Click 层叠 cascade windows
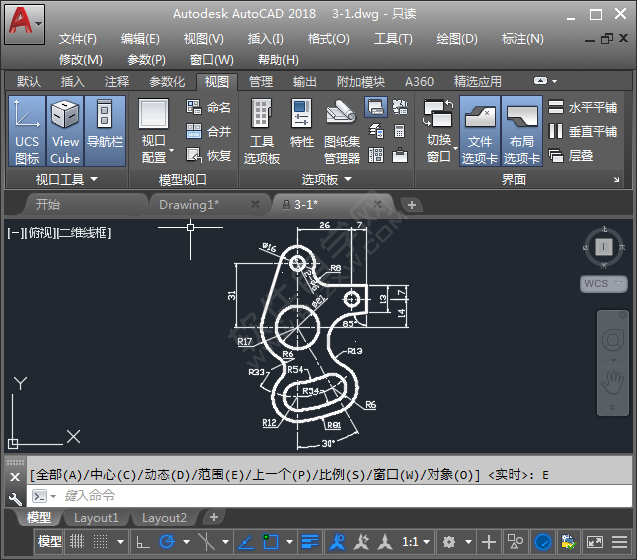The image size is (637, 560). [x=571, y=155]
